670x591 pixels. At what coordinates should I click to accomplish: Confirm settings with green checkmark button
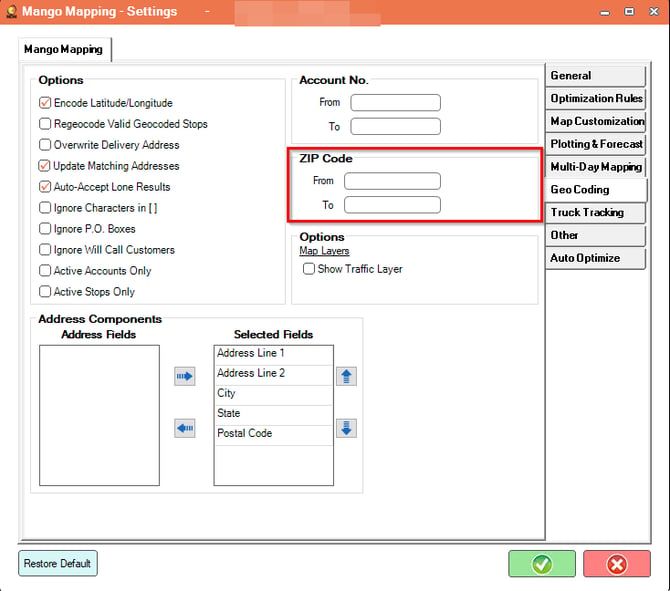tap(541, 564)
